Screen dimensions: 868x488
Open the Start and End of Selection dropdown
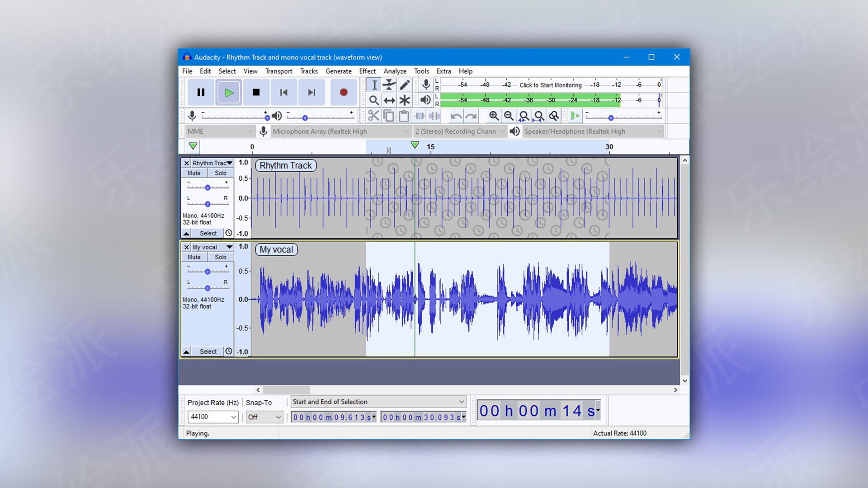point(378,402)
